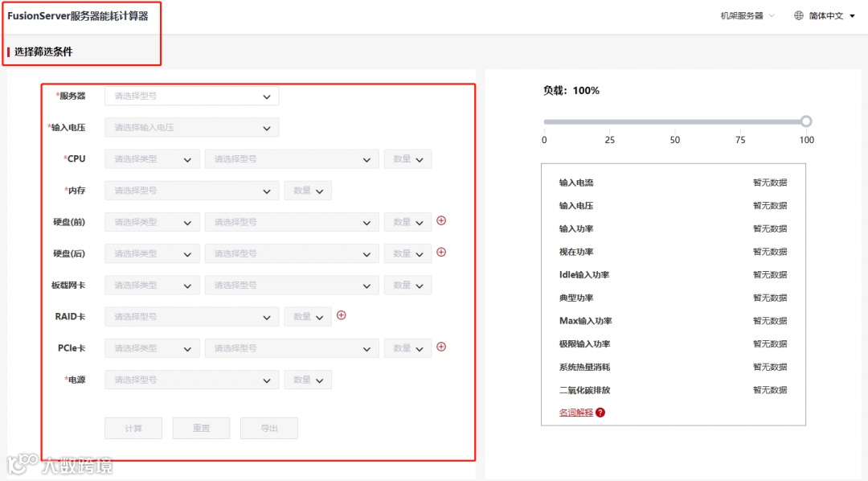
Task: Open the 输入电压 dropdown
Action: coord(191,127)
